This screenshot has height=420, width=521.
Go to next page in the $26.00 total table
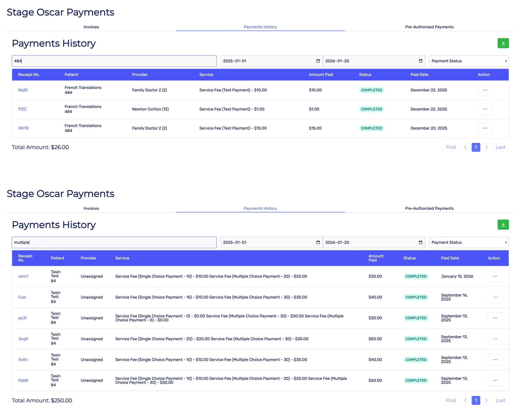click(x=486, y=147)
